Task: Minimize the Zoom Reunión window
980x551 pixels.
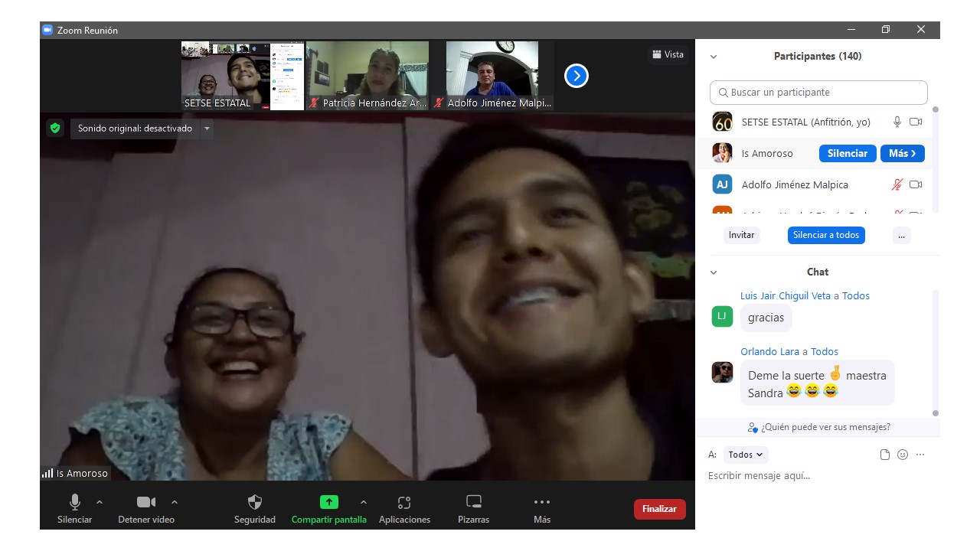Action: tap(851, 30)
